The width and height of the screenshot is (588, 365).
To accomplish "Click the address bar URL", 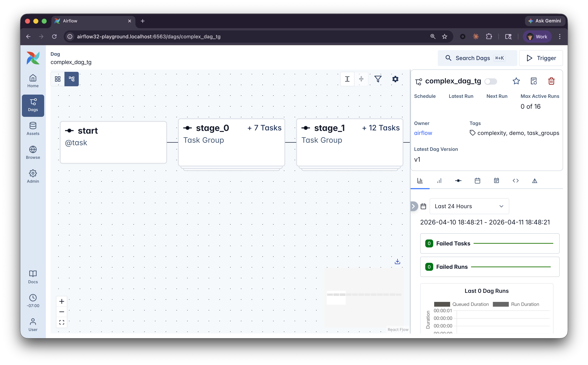I will coord(149,37).
